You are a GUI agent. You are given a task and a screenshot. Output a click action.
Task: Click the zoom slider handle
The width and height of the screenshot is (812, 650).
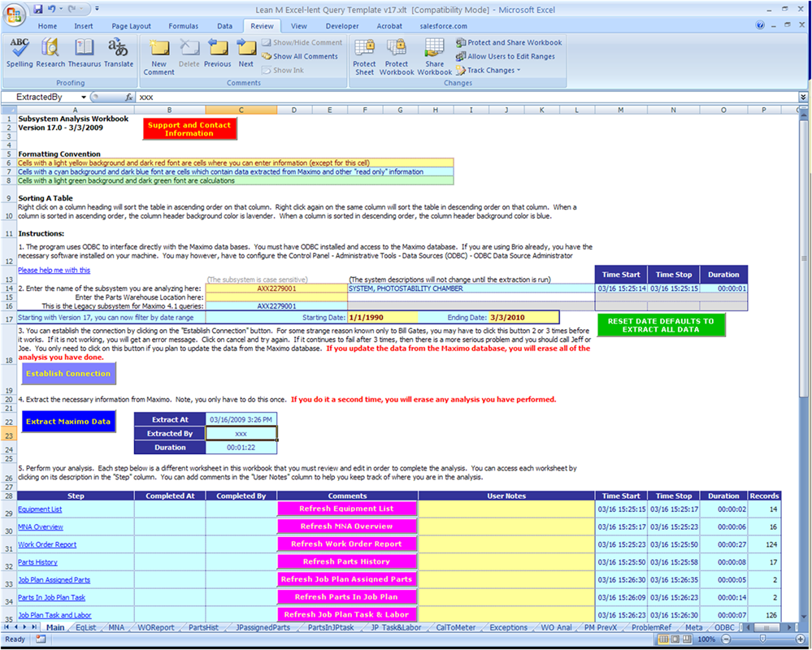coord(762,639)
